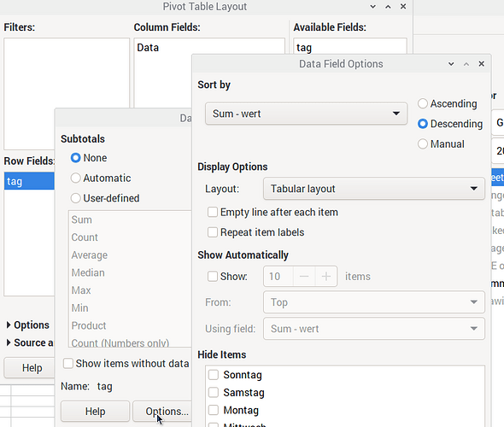Select Automatic subtotals

pyautogui.click(x=101, y=178)
